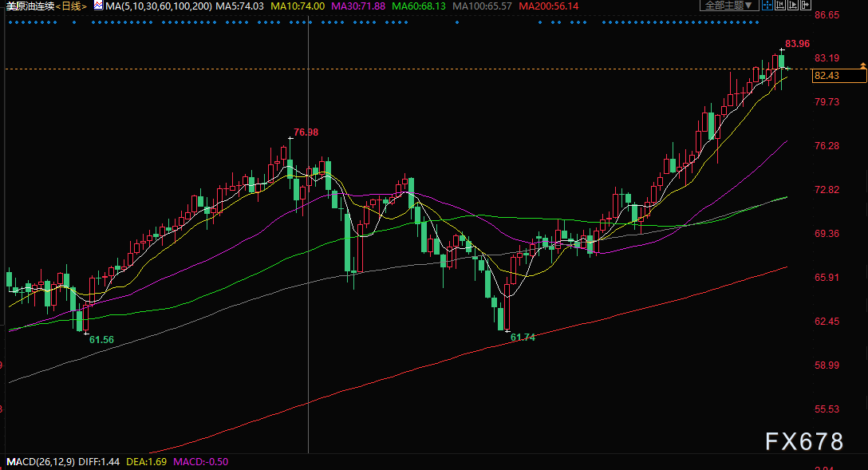Change the 日线 period selector

[x=72, y=6]
